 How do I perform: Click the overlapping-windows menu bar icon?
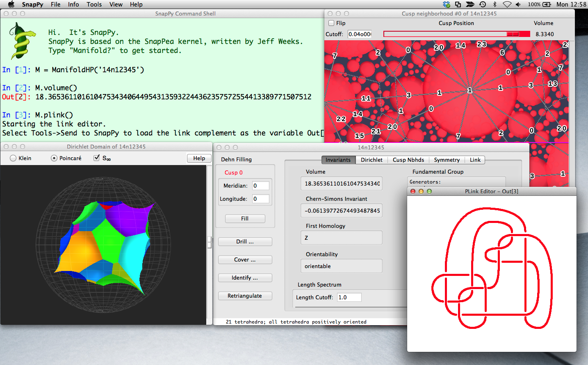pyautogui.click(x=458, y=4)
